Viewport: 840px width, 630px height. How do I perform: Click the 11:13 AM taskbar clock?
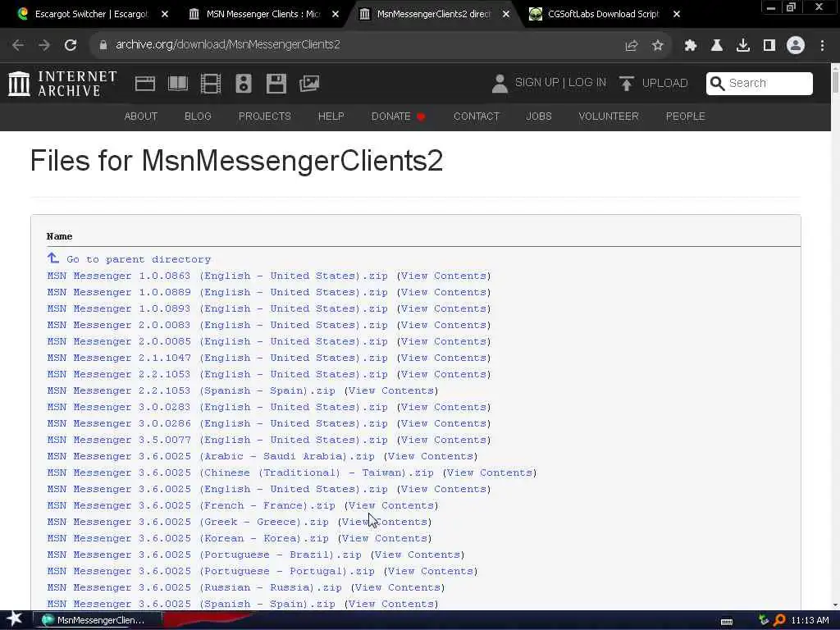[810, 620]
